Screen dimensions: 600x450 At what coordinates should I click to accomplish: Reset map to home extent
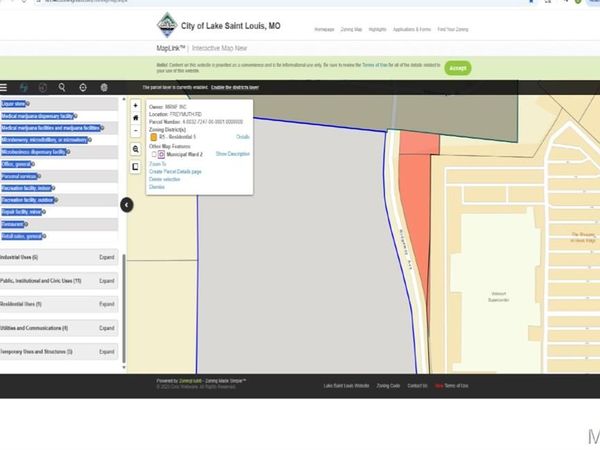click(x=136, y=118)
